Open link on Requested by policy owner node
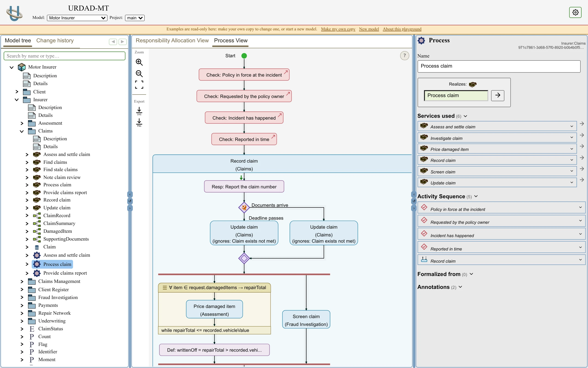Viewport: 588px width, 368px height. pyautogui.click(x=288, y=93)
